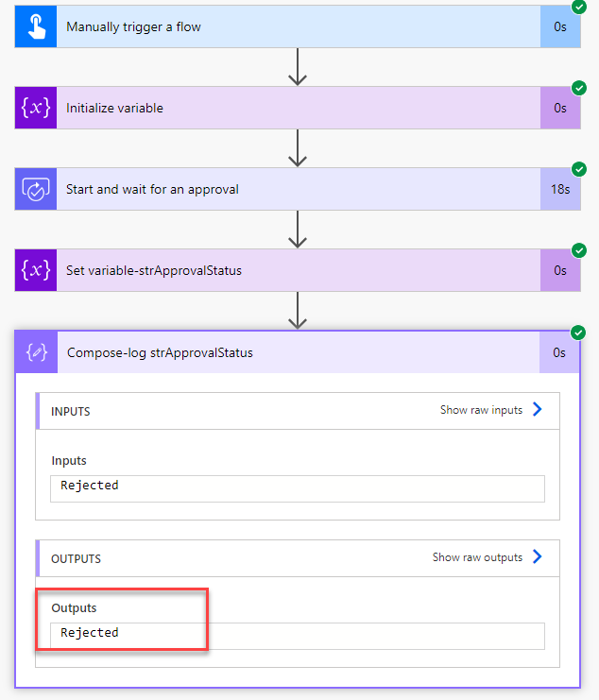Click the green checkmark on the approval step
Viewport: 599px width, 700px height.
tap(578, 169)
